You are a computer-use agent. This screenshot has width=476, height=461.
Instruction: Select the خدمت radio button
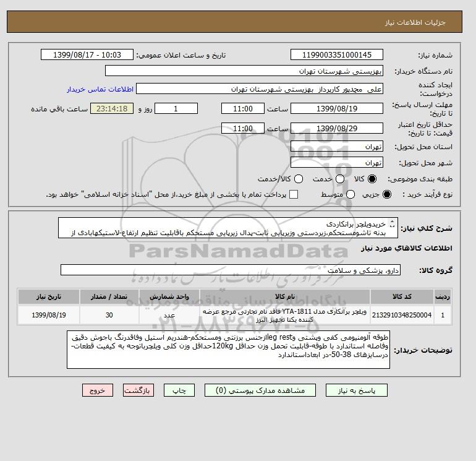coord(340,179)
